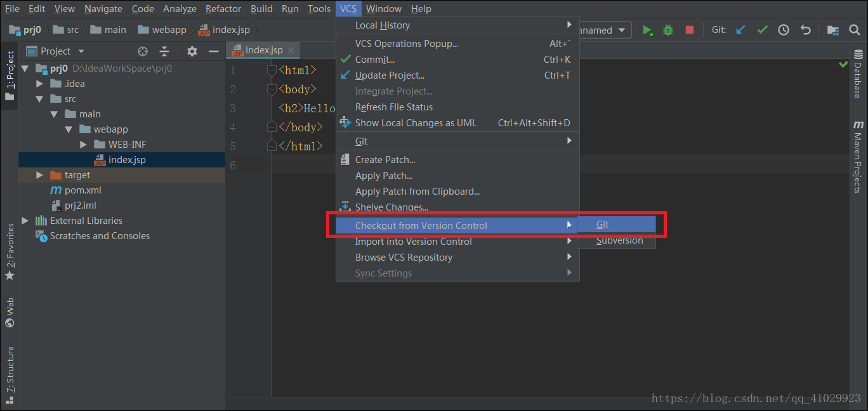This screenshot has height=411, width=868.
Task: Open the Project panel settings gear
Action: coord(192,51)
